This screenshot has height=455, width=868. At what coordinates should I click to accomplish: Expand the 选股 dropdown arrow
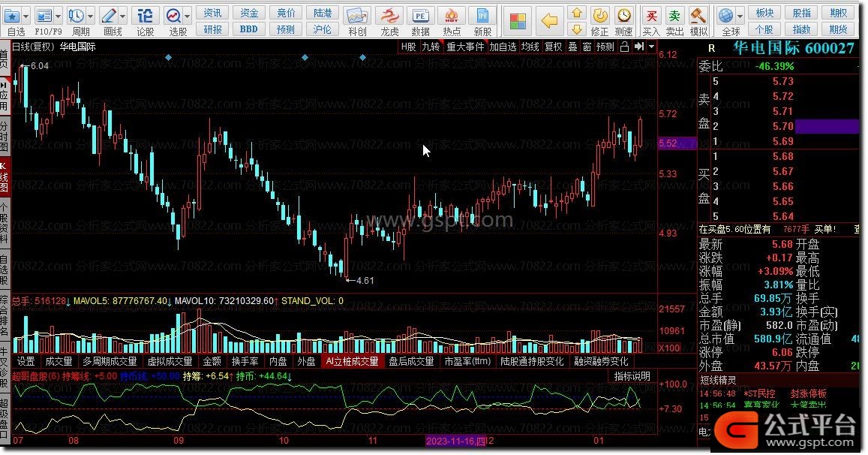188,16
